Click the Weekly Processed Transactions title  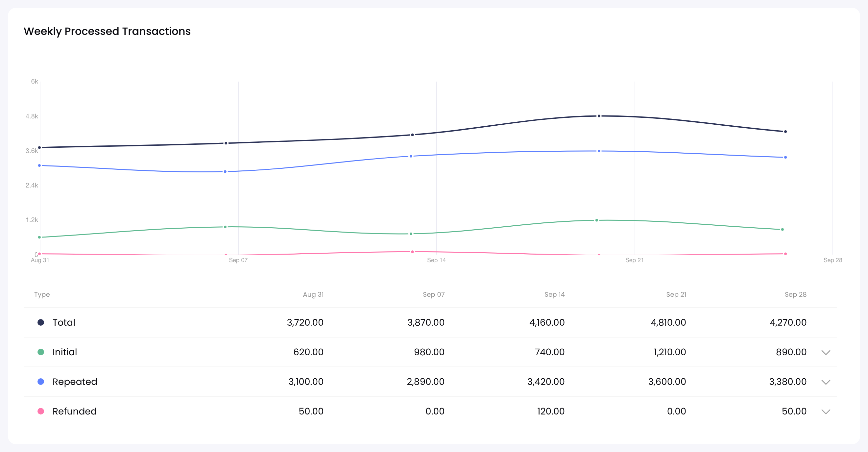(107, 31)
